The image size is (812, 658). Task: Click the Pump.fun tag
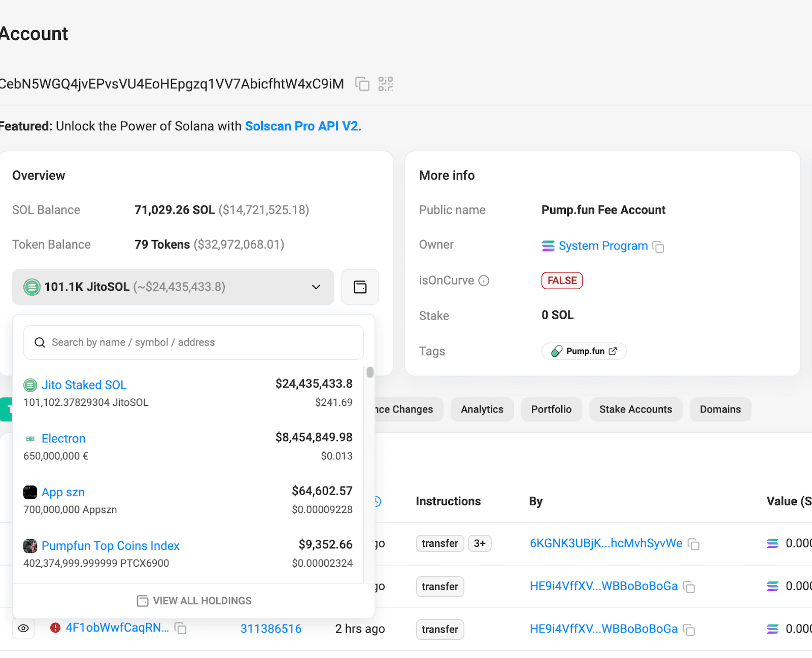click(584, 351)
